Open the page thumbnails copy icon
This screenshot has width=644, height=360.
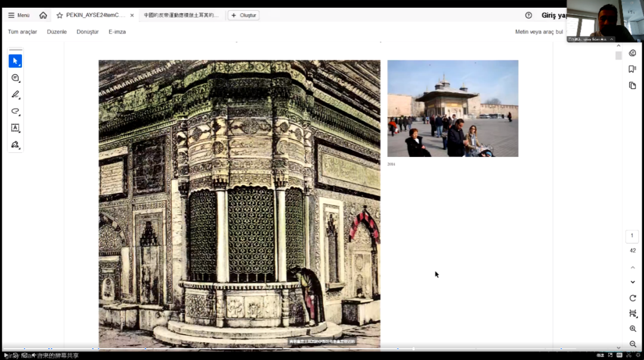tap(632, 85)
